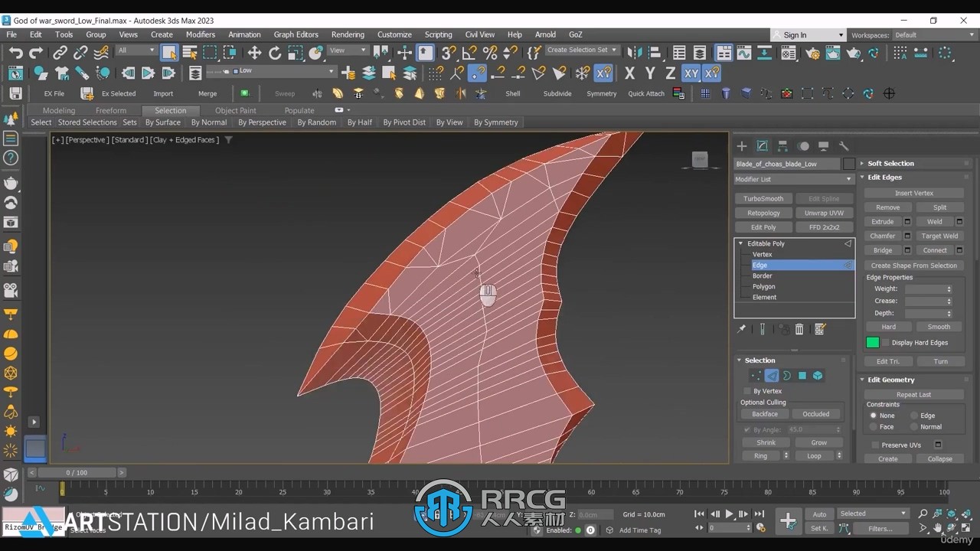Click the Mirror tool icon
Viewport: 980px width, 551px height.
pyautogui.click(x=635, y=53)
